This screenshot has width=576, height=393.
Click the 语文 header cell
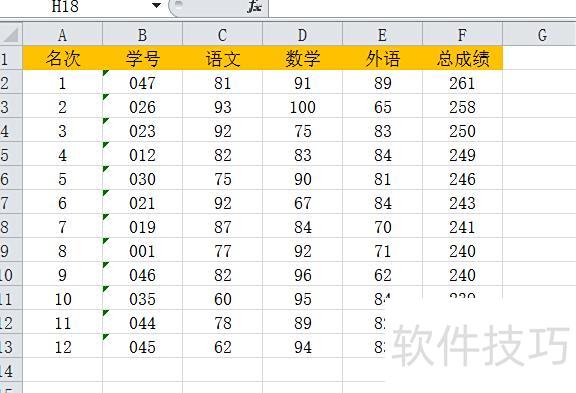click(223, 58)
